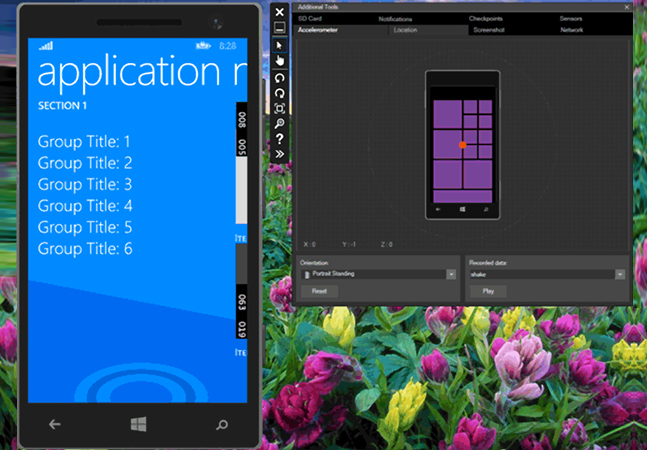Click the shake recorded data combo box

(x=547, y=274)
